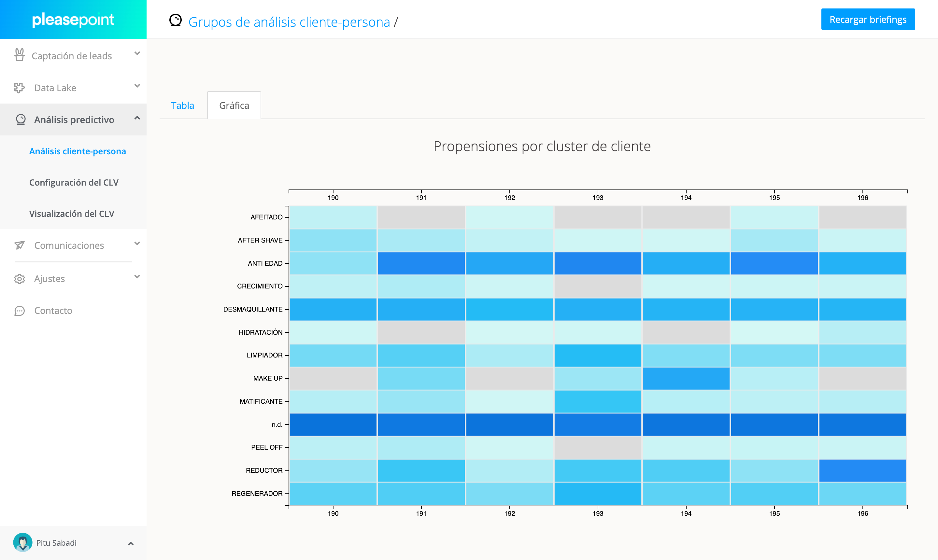Click the Análisis predictivo crystal ball icon
938x560 pixels.
(x=21, y=119)
